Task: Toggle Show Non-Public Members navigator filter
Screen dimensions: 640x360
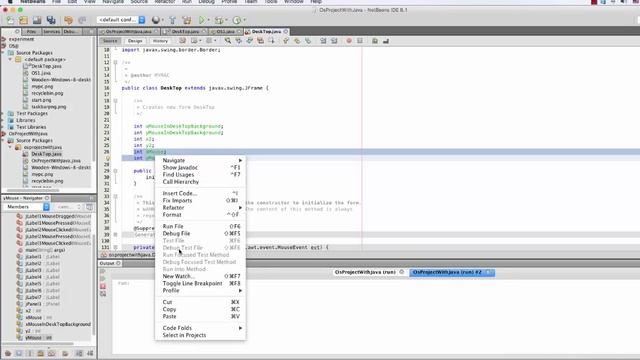Action: click(x=40, y=353)
